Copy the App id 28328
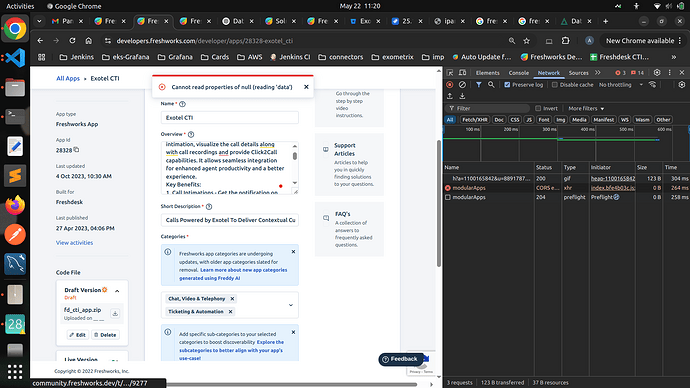 pyautogui.click(x=77, y=150)
